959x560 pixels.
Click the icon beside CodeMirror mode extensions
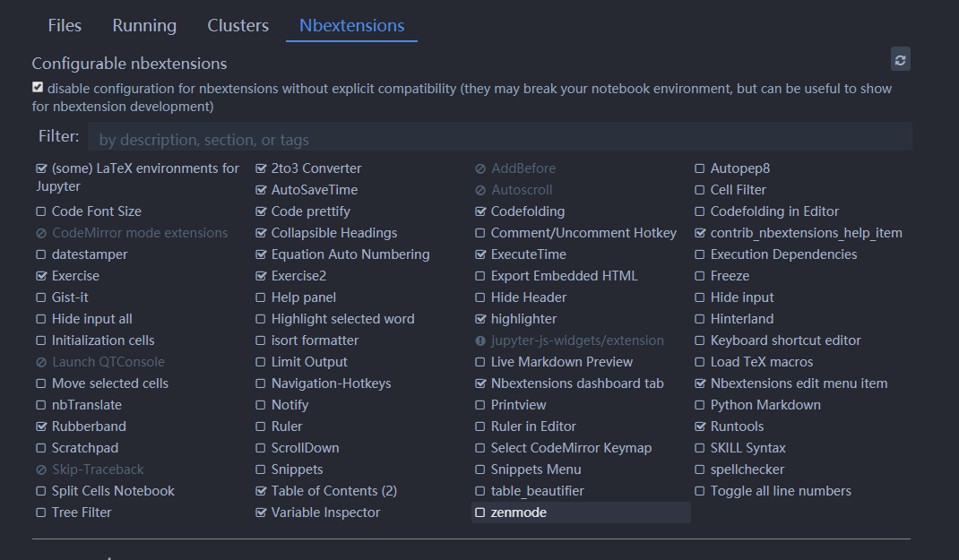tap(41, 233)
